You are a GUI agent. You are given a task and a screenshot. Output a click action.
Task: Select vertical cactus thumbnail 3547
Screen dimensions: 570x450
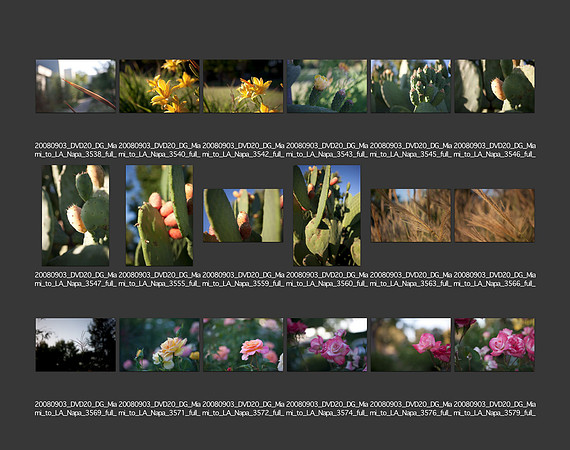click(x=76, y=216)
